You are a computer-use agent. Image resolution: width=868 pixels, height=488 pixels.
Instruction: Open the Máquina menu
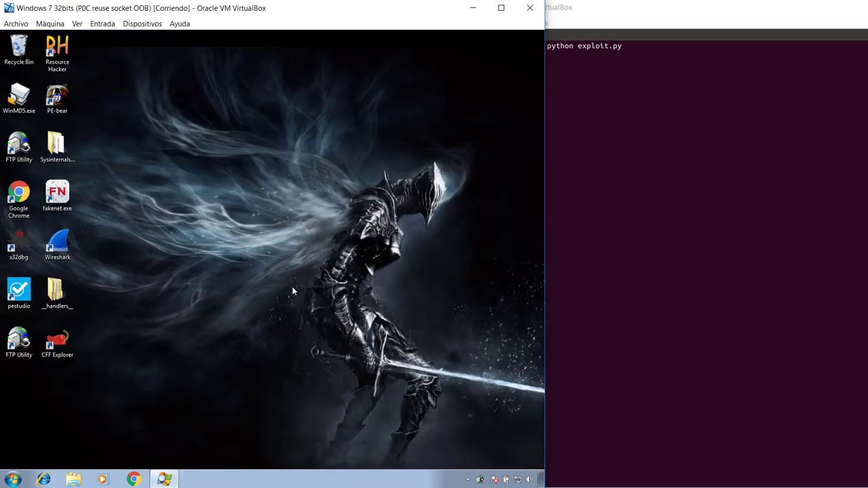[x=50, y=24]
